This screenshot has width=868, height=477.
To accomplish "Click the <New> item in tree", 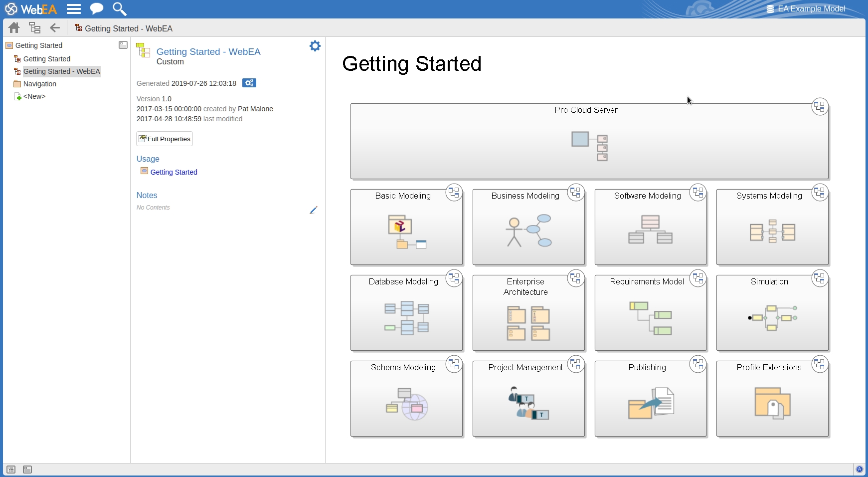I will click(x=34, y=96).
